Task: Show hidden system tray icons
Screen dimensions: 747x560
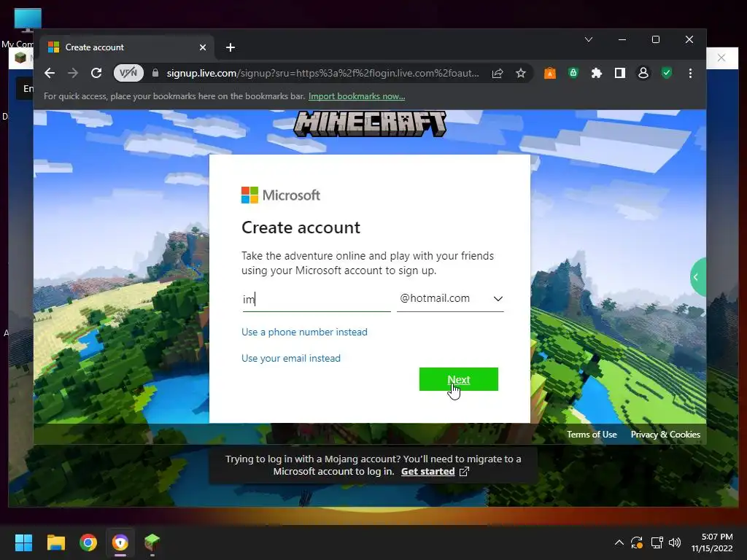Action: tap(619, 542)
